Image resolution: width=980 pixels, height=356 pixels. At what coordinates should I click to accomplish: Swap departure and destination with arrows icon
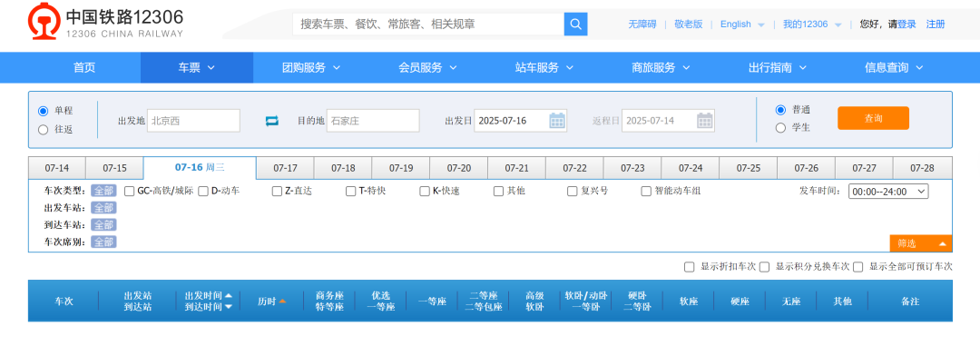272,121
